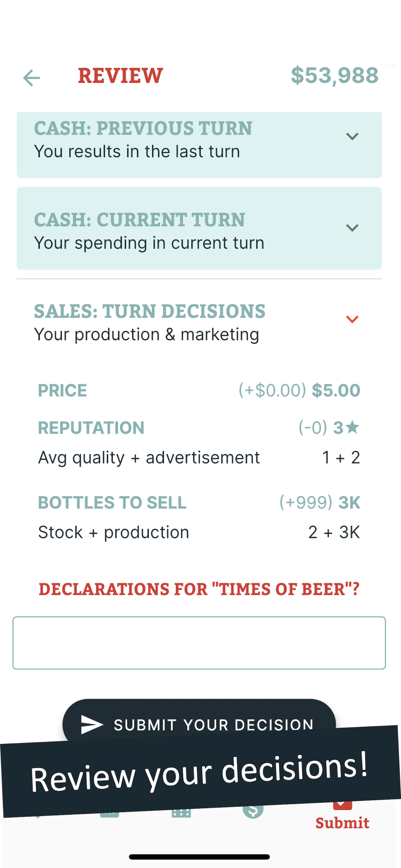Click the reputation star icon
The width and height of the screenshot is (401, 868).
pos(353,427)
